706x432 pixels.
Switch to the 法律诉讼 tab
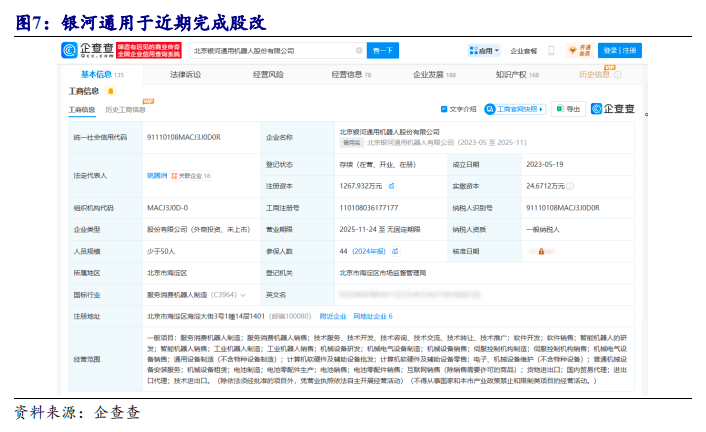185,75
